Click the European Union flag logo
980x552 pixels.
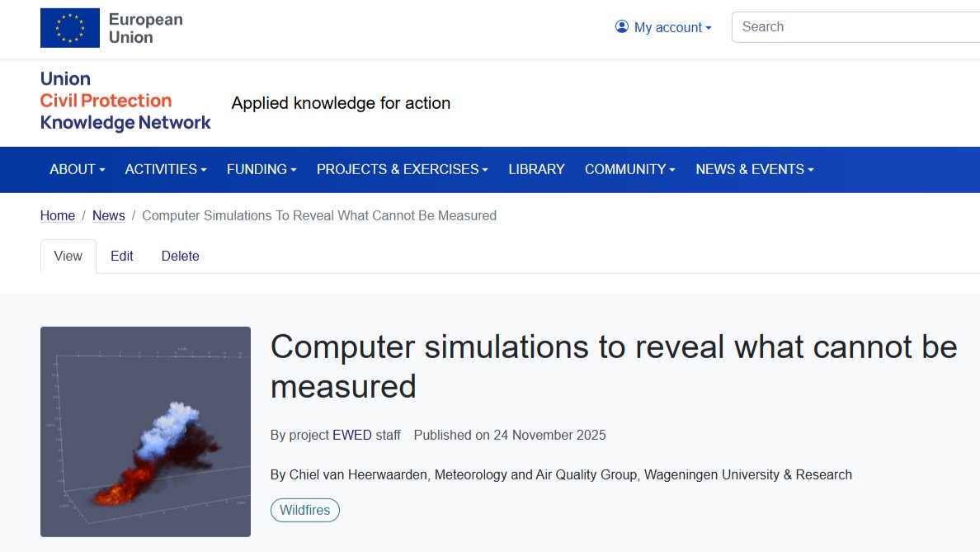tap(70, 28)
